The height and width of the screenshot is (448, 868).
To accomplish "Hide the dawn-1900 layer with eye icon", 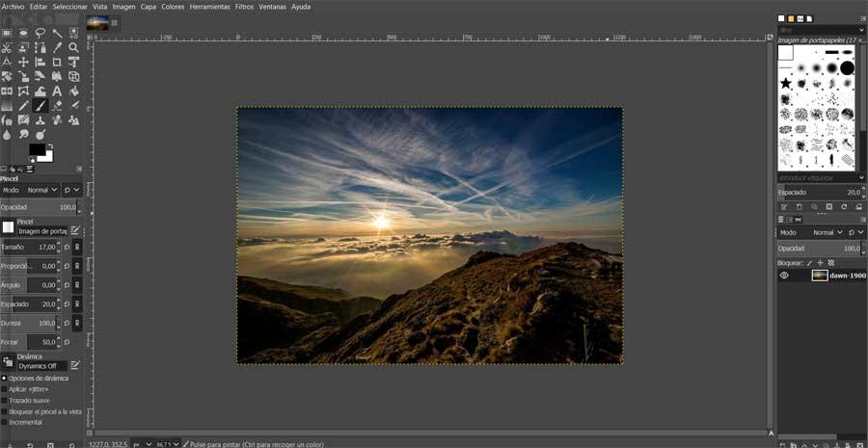I will coord(784,276).
